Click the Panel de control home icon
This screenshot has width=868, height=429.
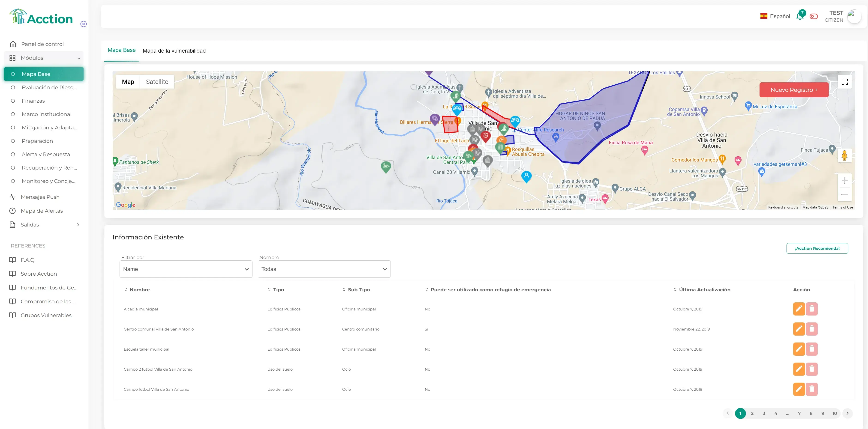click(x=13, y=44)
